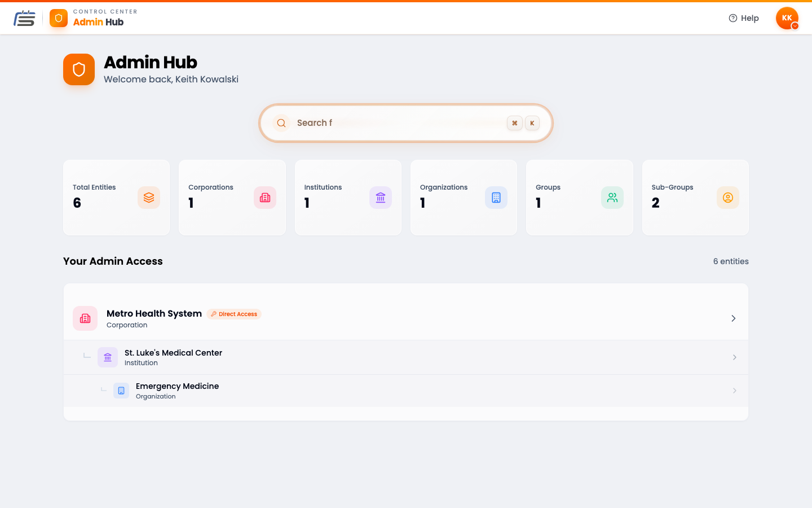Click St. Luke's Medical Center institution icon
812x508 pixels.
click(x=108, y=357)
